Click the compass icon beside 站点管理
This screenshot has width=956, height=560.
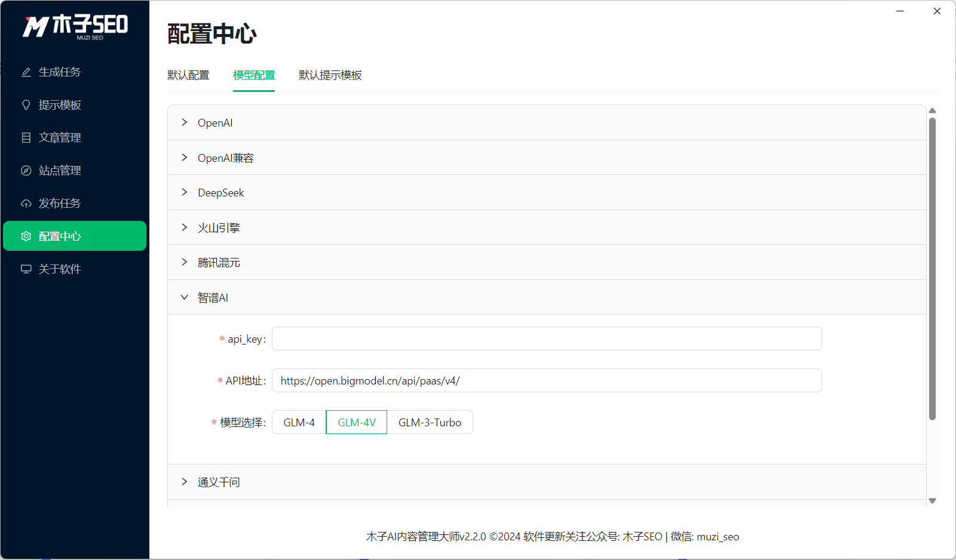click(x=26, y=171)
